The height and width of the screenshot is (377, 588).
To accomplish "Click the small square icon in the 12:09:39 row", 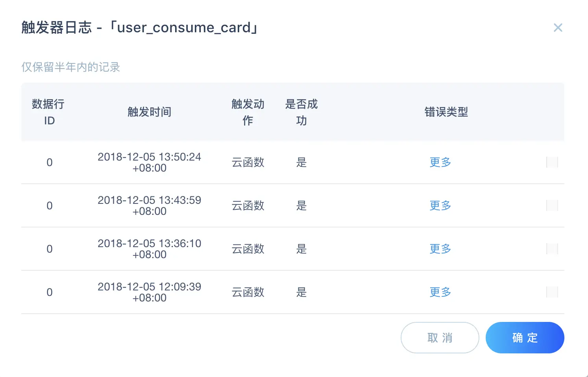I will click(x=552, y=292).
